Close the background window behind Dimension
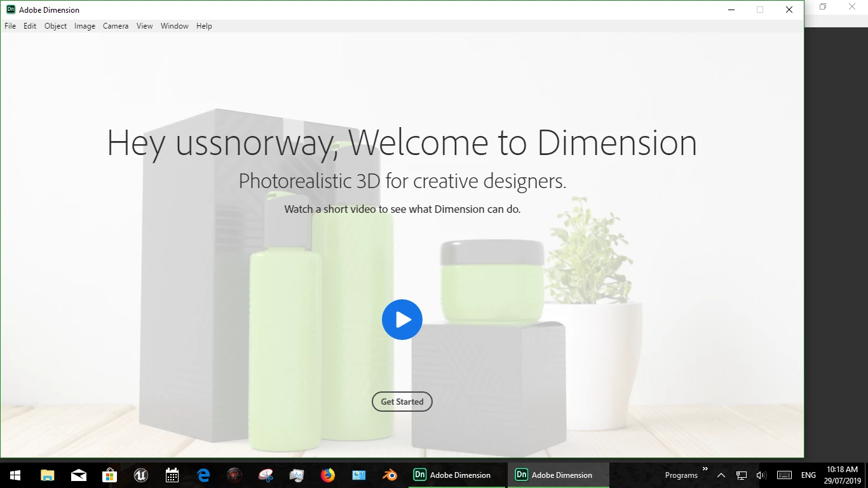The width and height of the screenshot is (868, 488). pos(853,6)
